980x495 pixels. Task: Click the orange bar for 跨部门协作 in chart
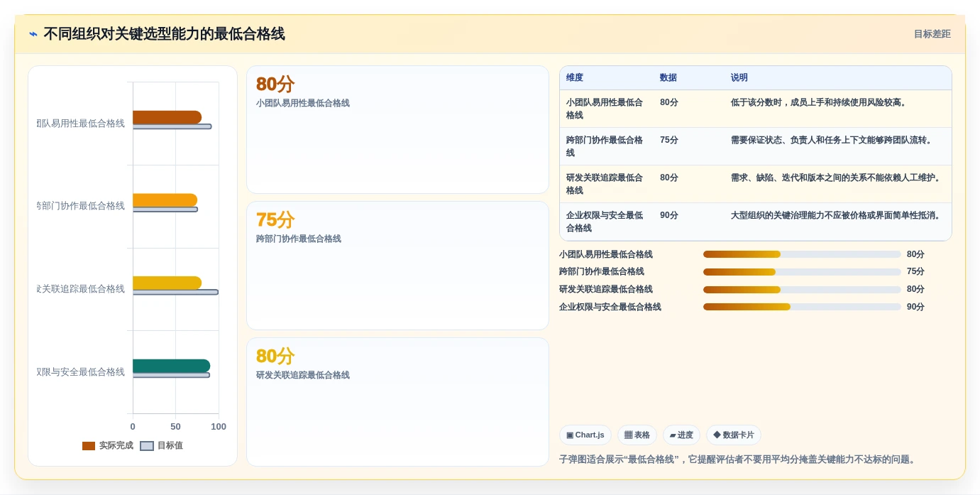click(165, 200)
